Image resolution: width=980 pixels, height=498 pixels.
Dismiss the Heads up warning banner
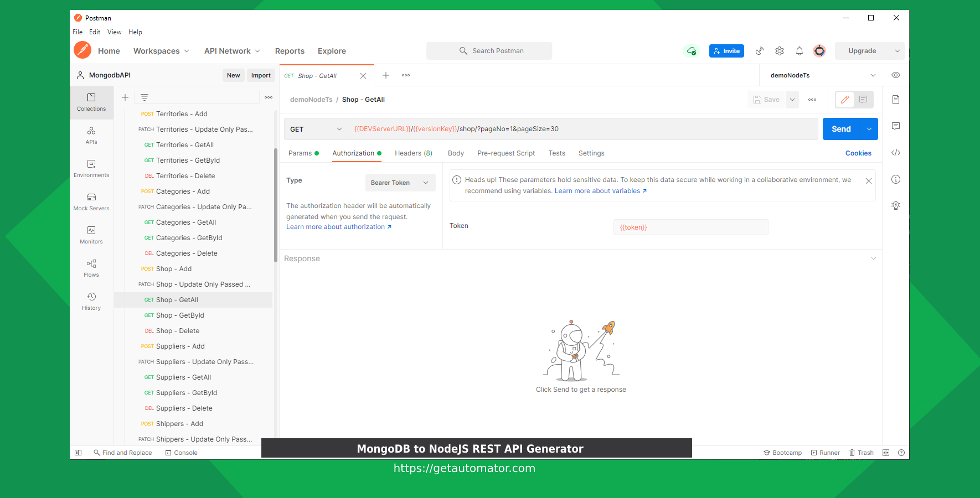tap(869, 181)
